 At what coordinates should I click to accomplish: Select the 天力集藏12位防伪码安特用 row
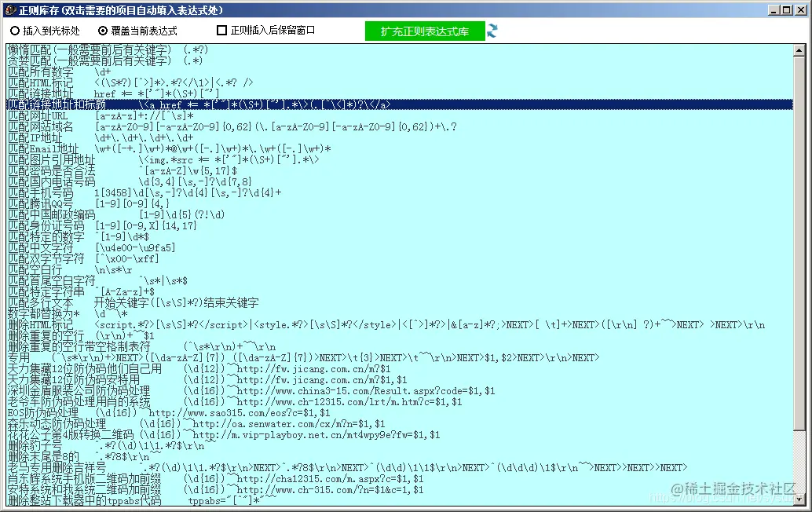[x=400, y=379]
